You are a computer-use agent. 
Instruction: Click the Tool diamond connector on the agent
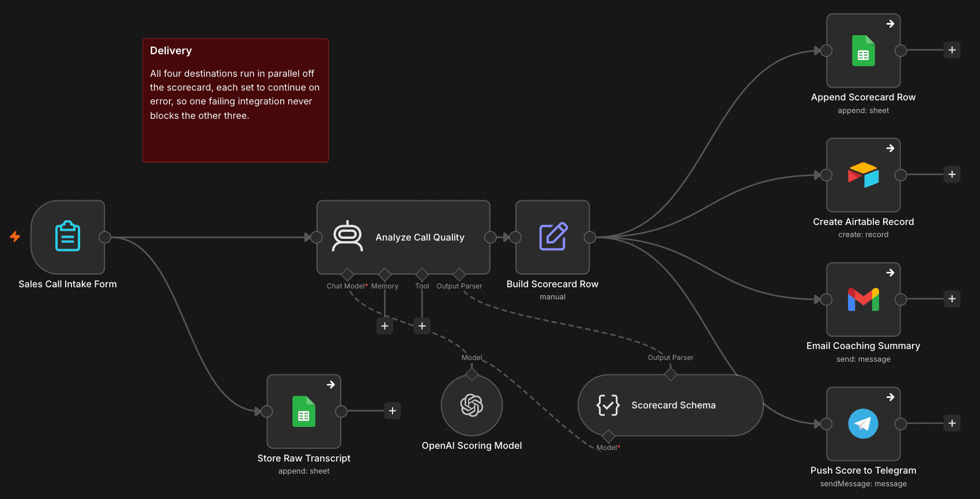[x=422, y=274]
